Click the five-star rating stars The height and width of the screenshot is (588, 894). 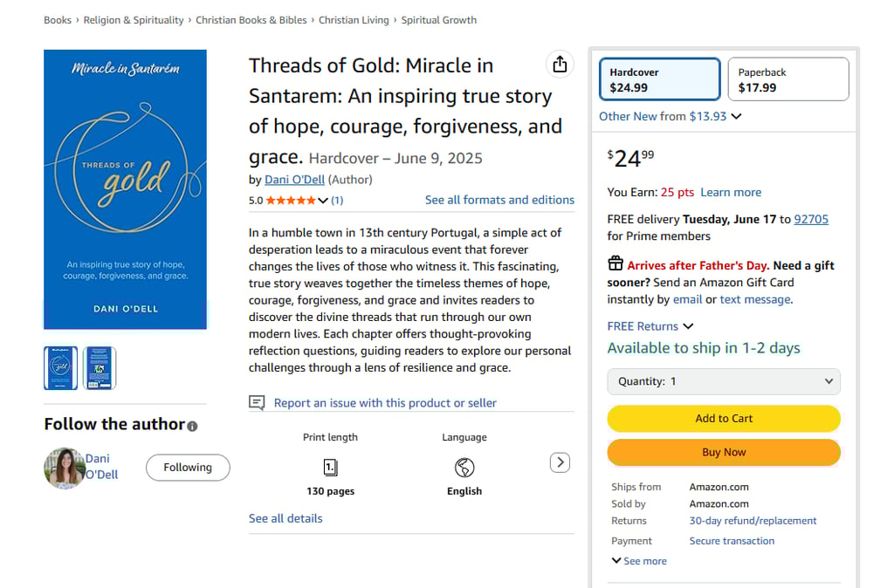coord(291,201)
